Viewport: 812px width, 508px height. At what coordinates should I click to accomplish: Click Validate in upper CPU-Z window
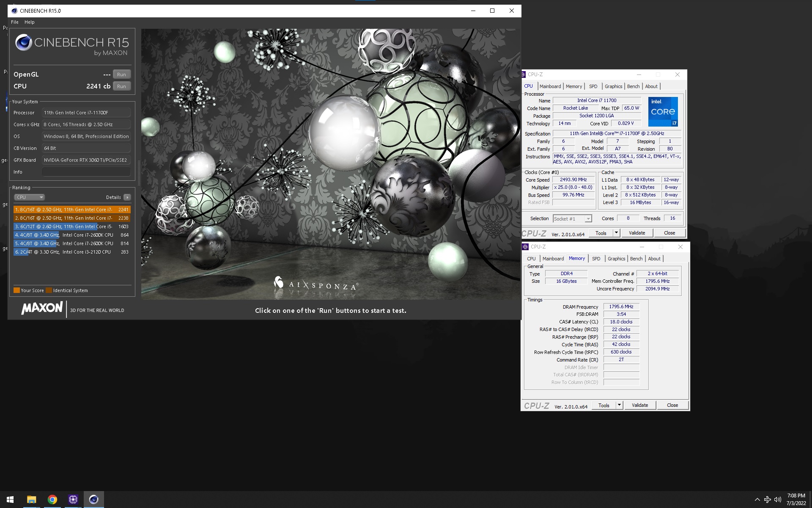pyautogui.click(x=637, y=233)
